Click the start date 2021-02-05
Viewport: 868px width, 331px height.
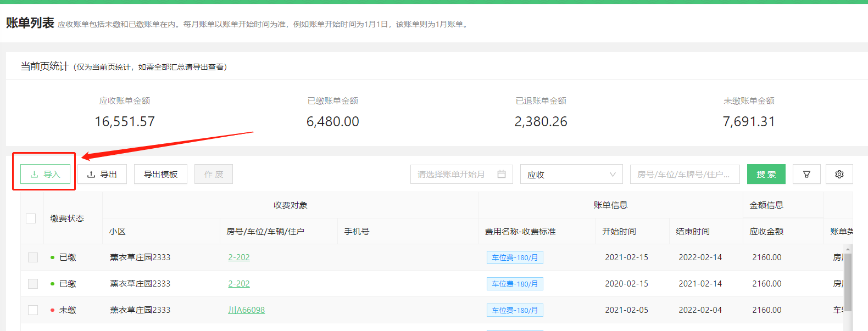click(627, 310)
